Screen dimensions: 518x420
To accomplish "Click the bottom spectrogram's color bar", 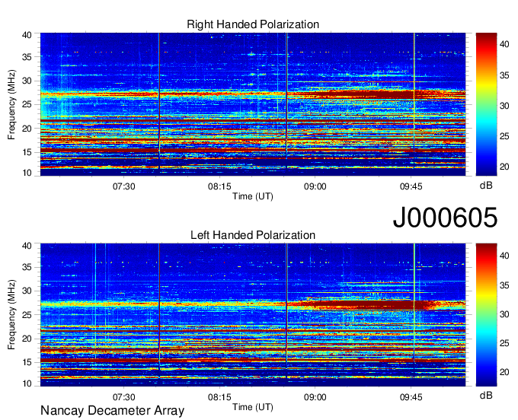I will coord(486,315).
